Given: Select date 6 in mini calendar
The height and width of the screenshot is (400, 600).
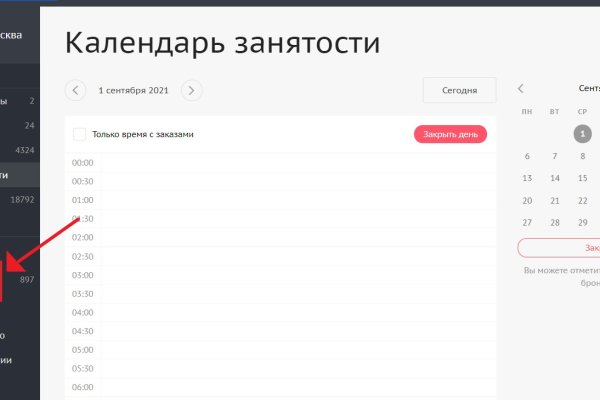Looking at the screenshot, I should pos(527,156).
